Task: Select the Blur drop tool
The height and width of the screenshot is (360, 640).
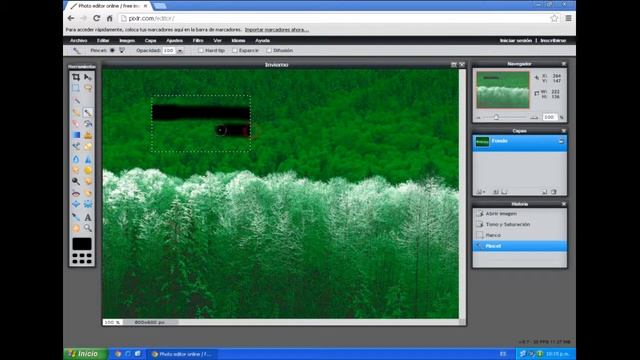Action: [x=76, y=159]
